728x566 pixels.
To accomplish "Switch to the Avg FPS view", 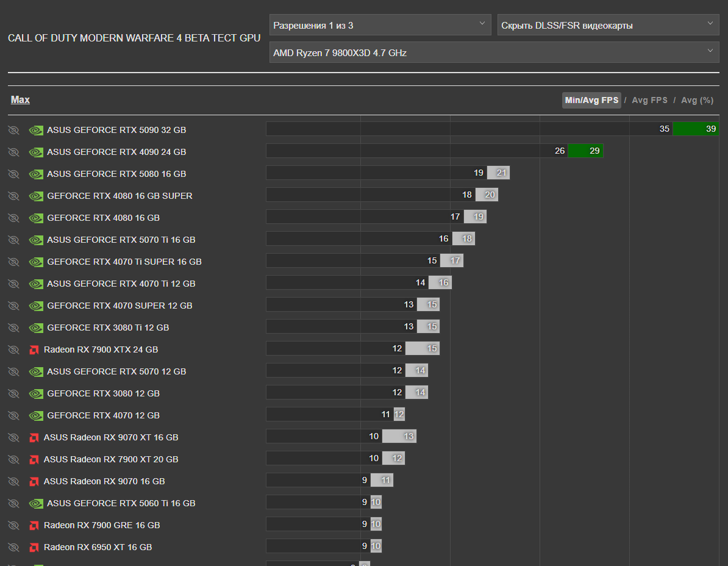I will pos(649,100).
